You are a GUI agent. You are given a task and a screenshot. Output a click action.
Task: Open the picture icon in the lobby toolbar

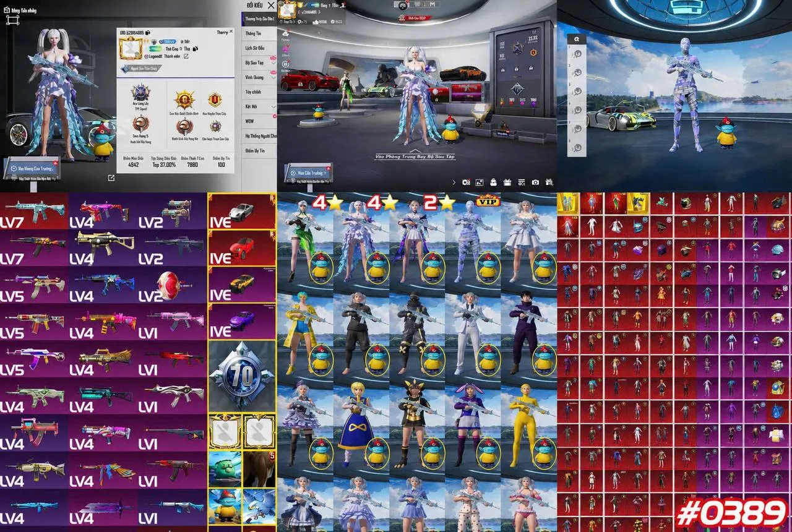pyautogui.click(x=480, y=182)
